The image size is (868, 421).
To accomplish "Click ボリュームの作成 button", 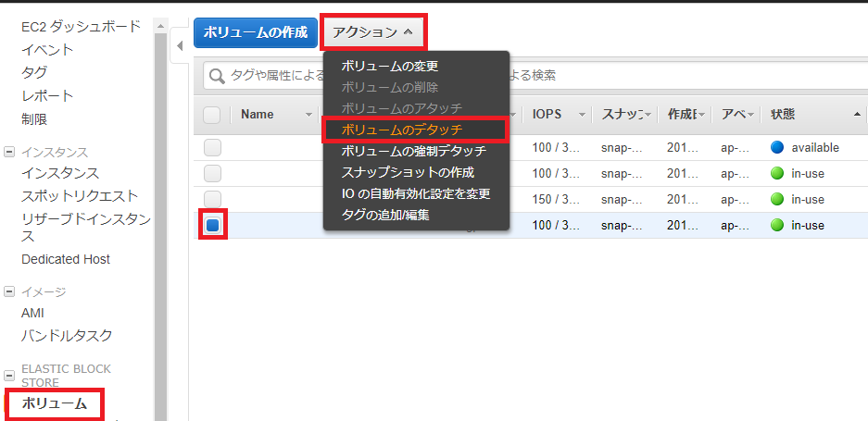I will [255, 32].
